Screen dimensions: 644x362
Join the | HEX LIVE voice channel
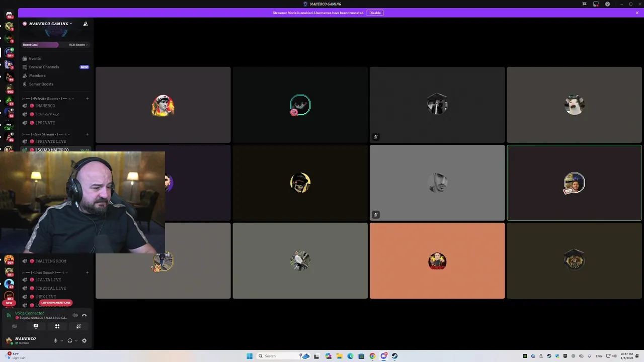(x=55, y=297)
